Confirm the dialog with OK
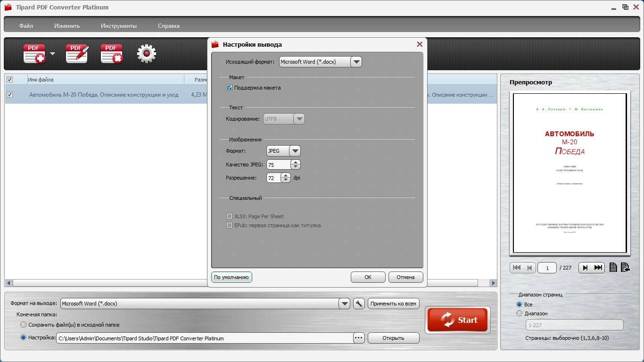 pyautogui.click(x=368, y=277)
